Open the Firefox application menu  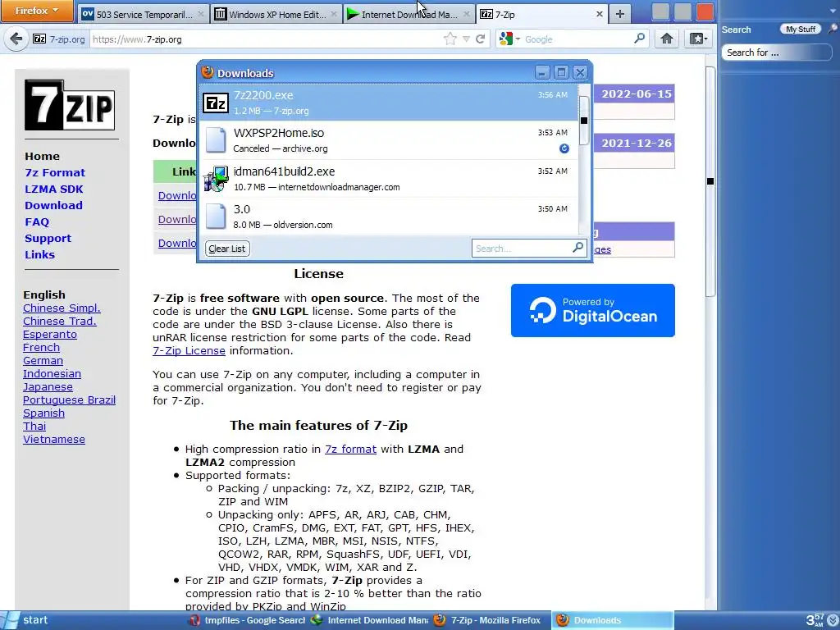point(36,11)
